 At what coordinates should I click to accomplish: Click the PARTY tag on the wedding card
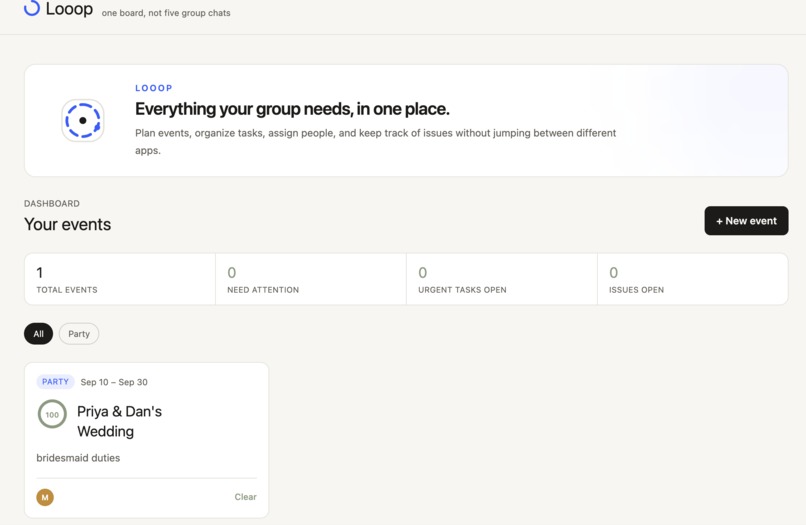point(55,382)
